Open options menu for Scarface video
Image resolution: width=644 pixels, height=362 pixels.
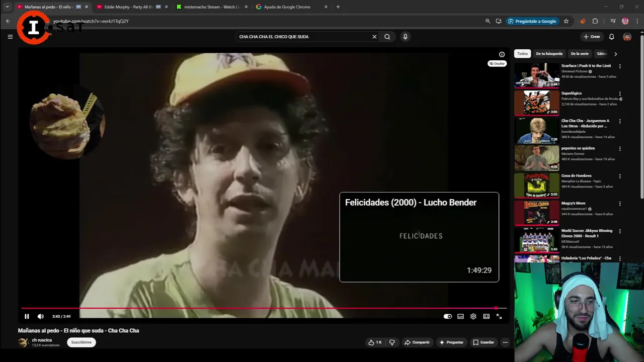pos(620,66)
